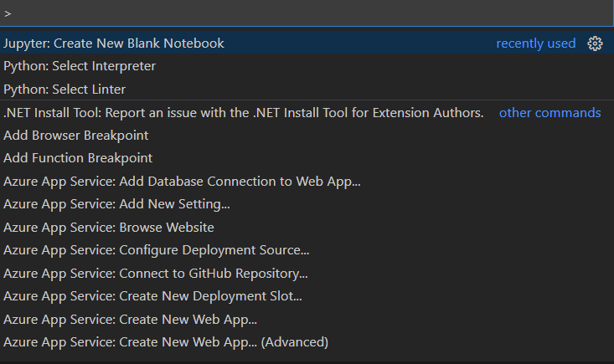Click the recently used label
The height and width of the screenshot is (364, 614).
tap(536, 44)
